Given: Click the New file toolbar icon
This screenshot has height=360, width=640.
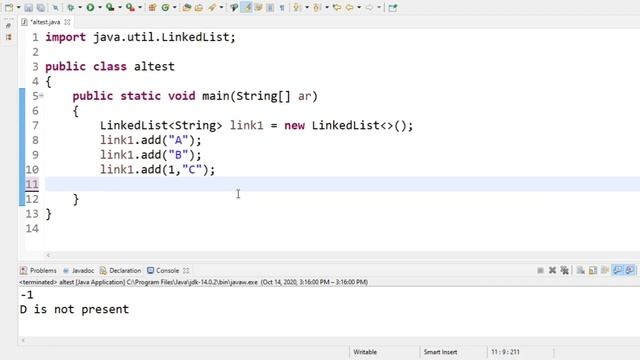Looking at the screenshot, I should pos(9,7).
